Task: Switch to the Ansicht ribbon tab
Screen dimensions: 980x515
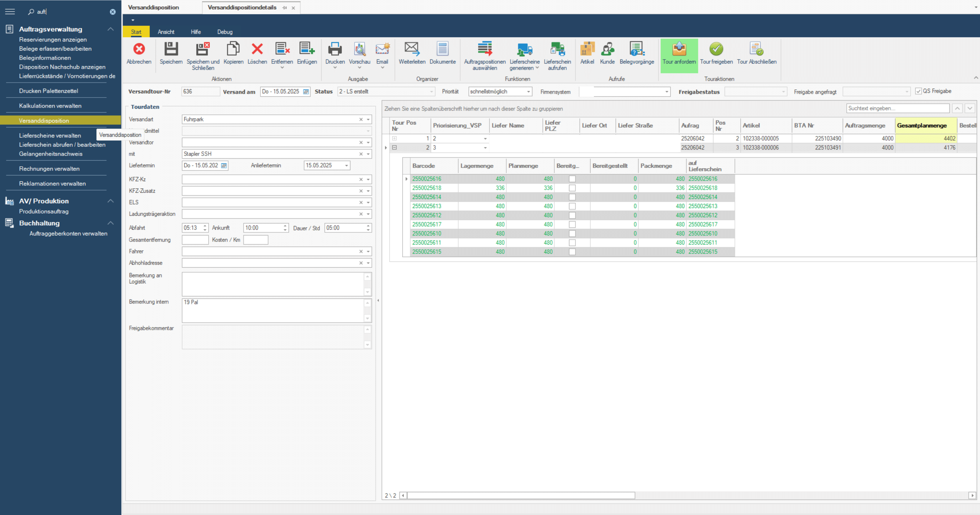Action: (166, 32)
